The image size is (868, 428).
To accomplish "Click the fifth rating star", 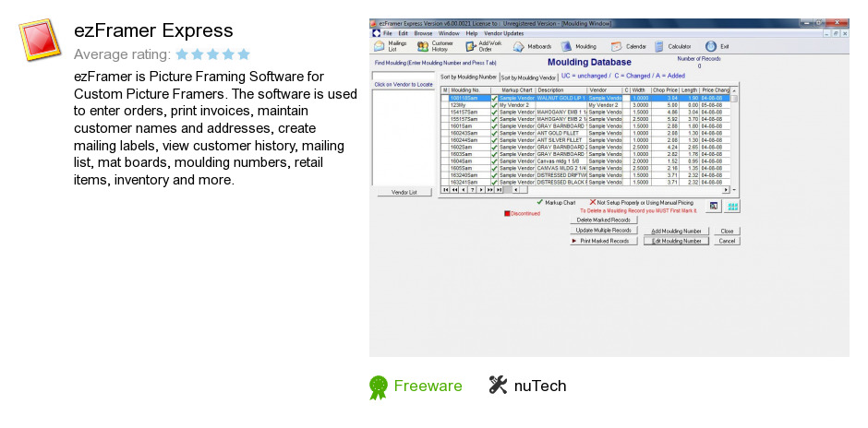I will click(244, 54).
